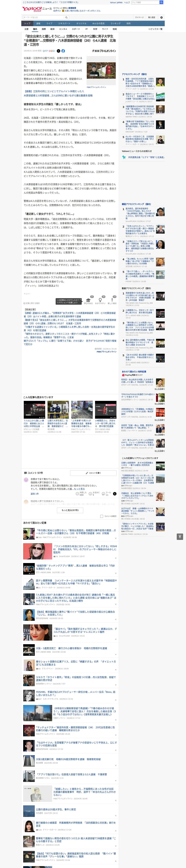Open マイページ link

[x=139, y=18]
